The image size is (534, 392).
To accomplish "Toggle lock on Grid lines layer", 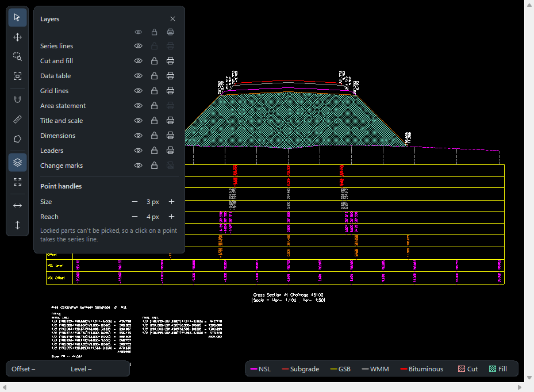I will [154, 91].
